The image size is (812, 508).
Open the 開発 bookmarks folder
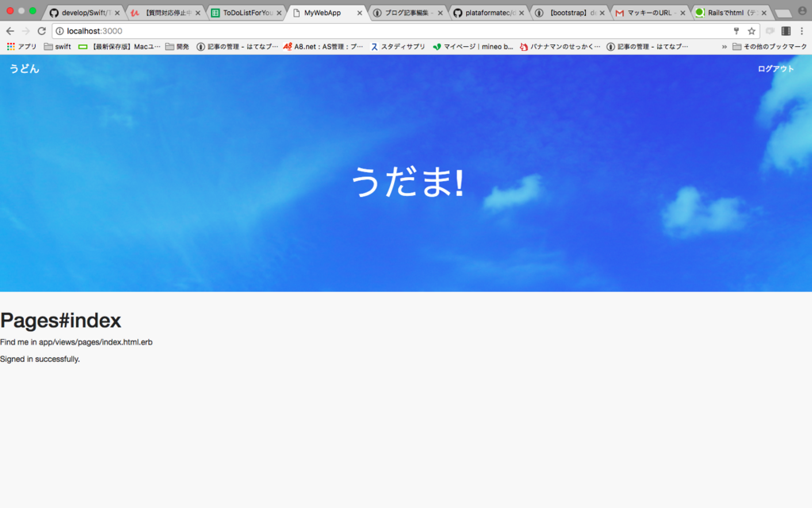point(177,47)
